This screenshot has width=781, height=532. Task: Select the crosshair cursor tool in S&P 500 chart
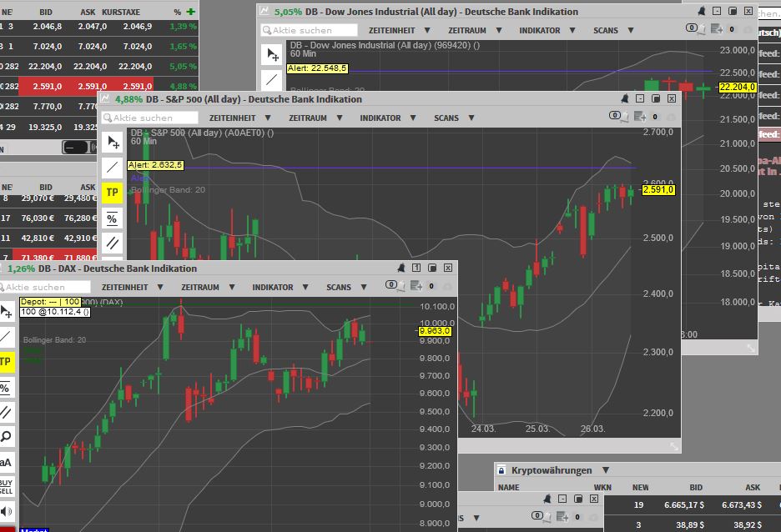tap(113, 143)
